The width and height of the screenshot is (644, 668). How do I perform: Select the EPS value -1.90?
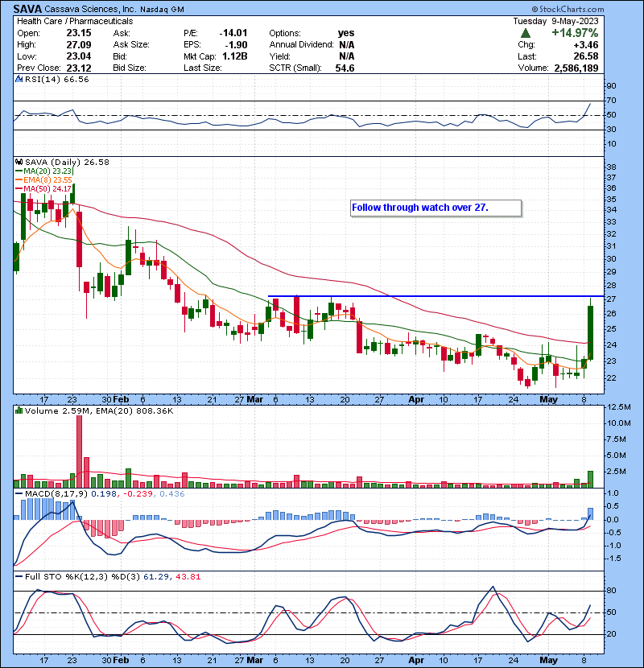coord(237,45)
